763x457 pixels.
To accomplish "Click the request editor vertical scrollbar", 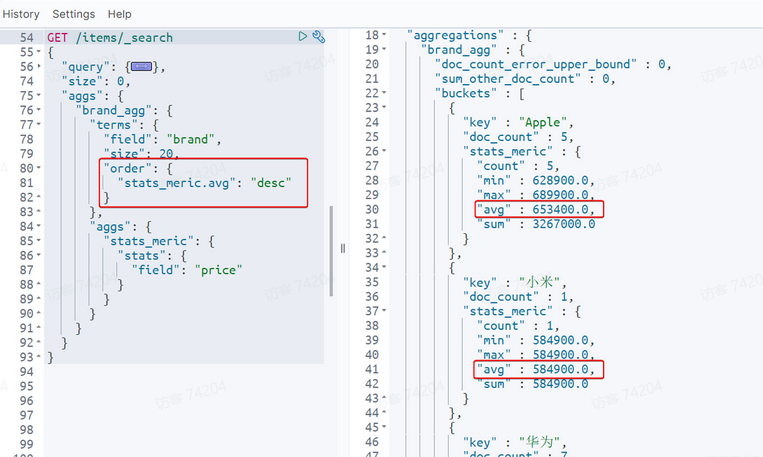I will [331, 251].
